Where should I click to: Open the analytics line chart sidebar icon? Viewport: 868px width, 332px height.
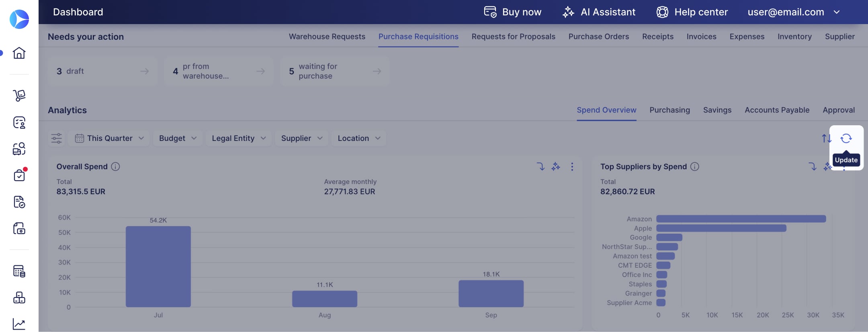point(19,324)
